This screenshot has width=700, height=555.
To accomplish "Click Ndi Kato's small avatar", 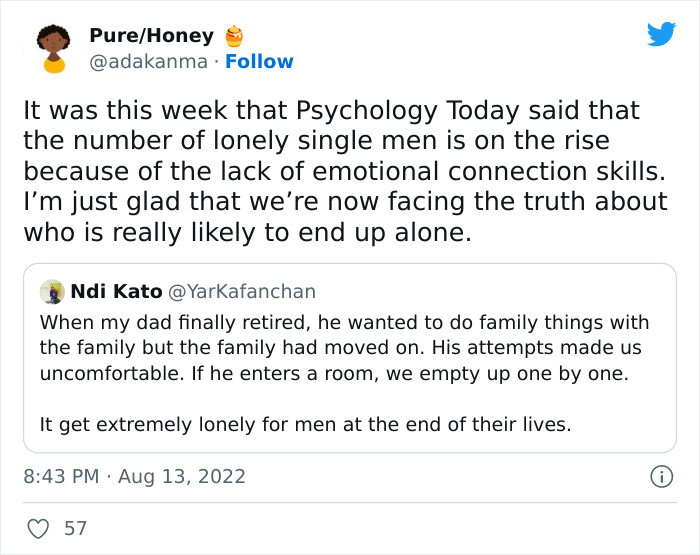I will (x=52, y=292).
